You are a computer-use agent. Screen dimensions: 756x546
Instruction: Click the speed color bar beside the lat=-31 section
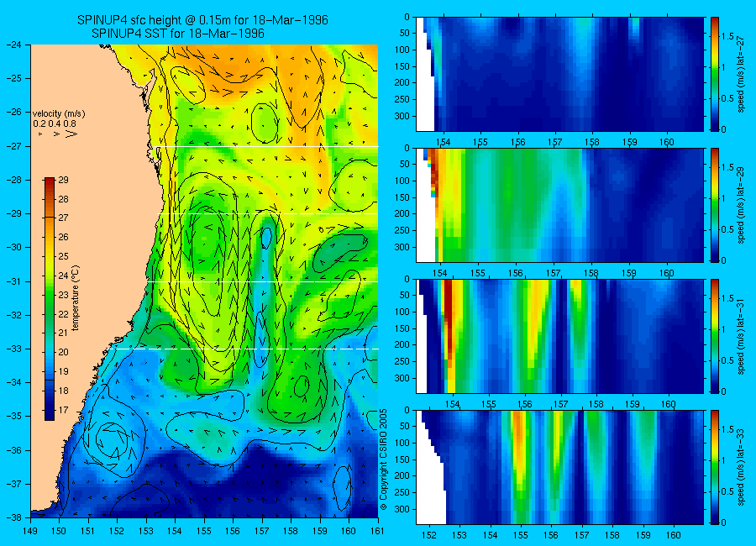point(714,336)
